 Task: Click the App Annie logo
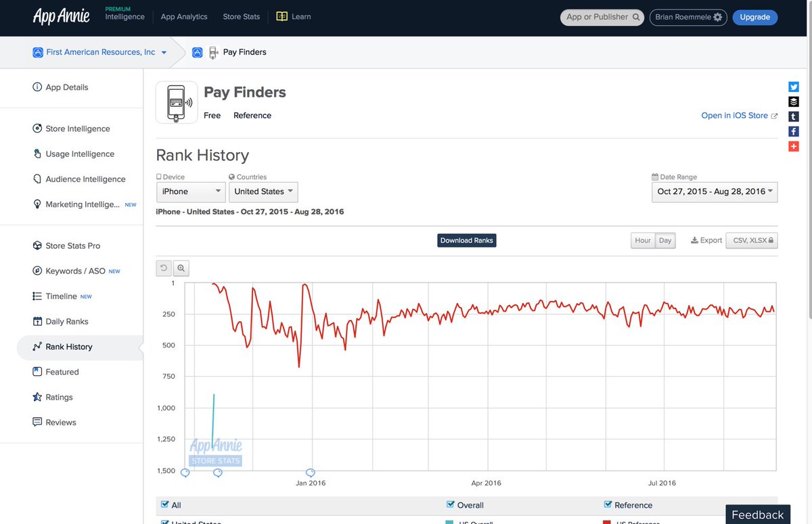point(62,17)
